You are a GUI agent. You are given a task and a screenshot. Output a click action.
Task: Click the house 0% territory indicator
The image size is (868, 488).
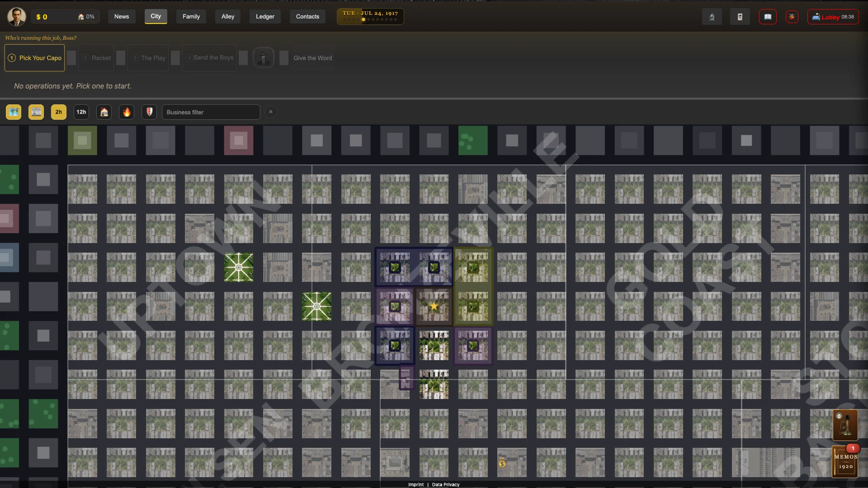pos(86,17)
